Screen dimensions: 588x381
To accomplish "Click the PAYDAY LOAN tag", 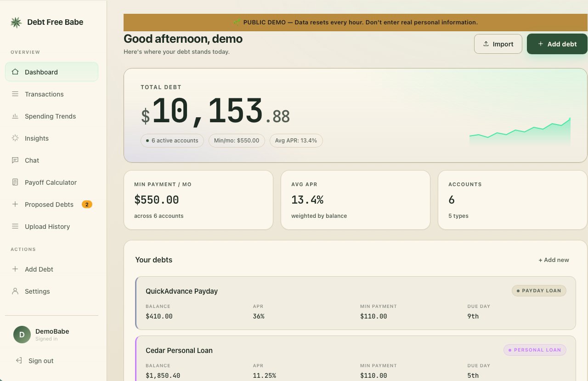I will (539, 290).
